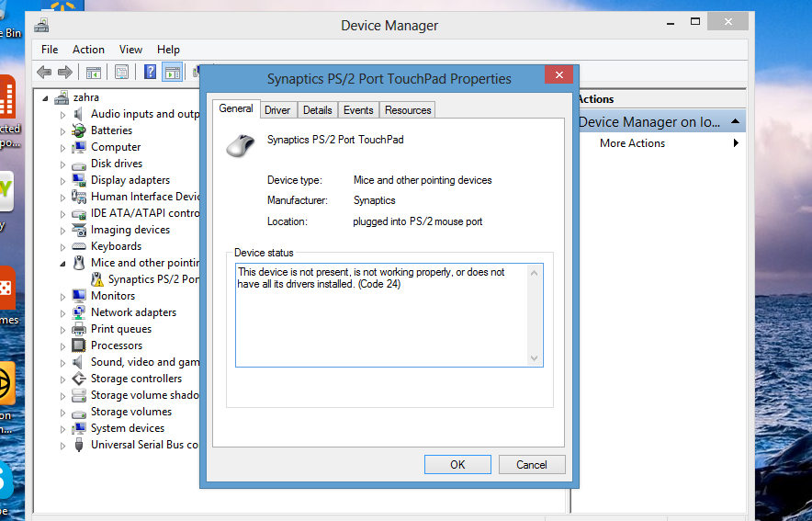Open Properties from the Device Manager toolbar
This screenshot has height=521, width=812.
coord(121,72)
